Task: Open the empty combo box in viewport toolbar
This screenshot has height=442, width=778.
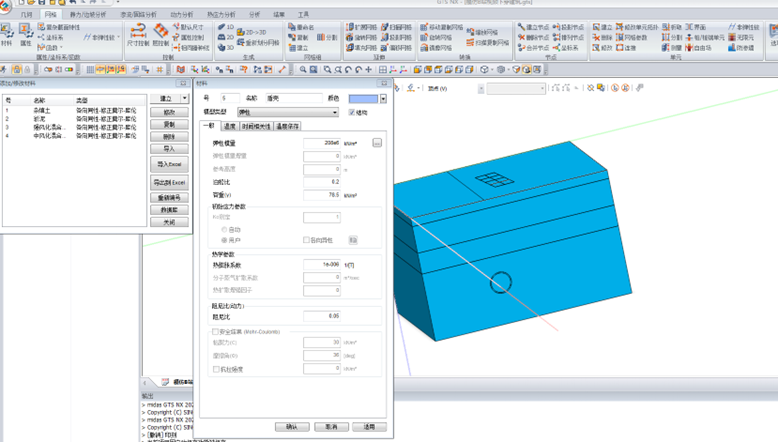Action: (x=516, y=88)
